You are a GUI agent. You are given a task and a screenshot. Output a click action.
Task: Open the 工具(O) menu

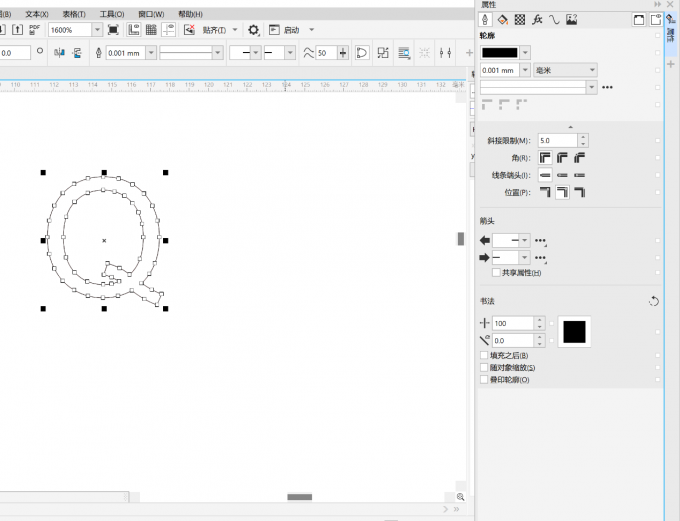[112, 15]
